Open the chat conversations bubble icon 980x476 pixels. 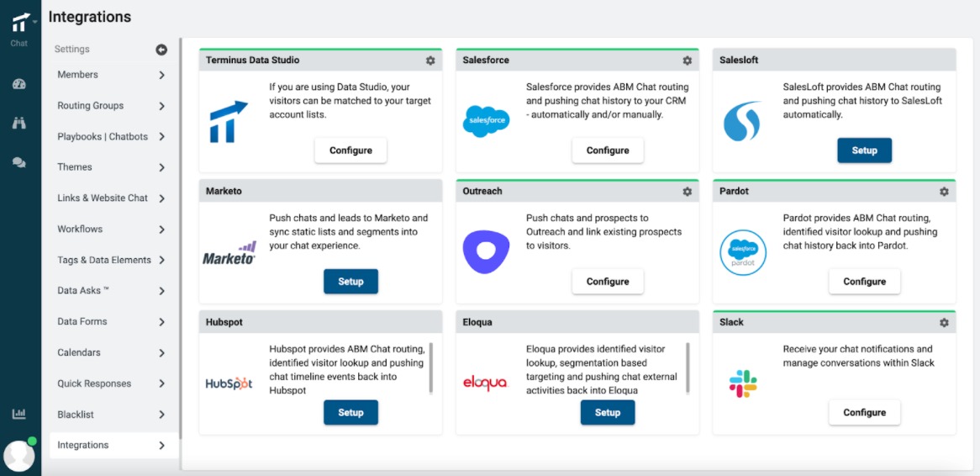point(19,162)
